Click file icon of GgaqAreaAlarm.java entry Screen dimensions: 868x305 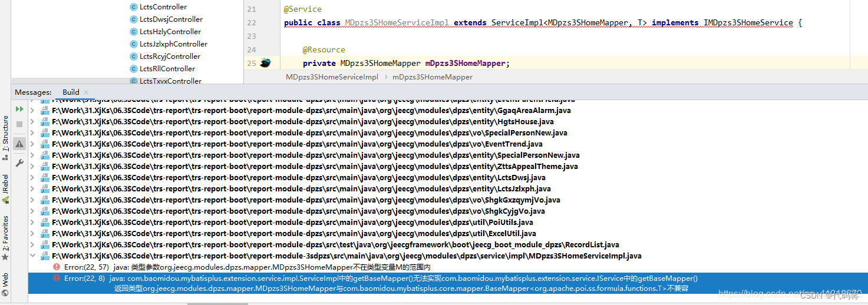click(x=45, y=111)
